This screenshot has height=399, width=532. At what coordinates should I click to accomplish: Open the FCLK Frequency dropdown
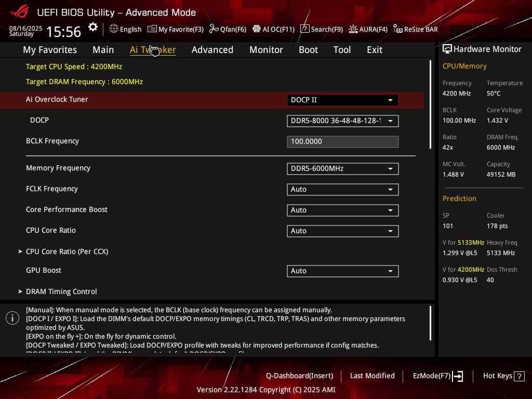(x=343, y=189)
